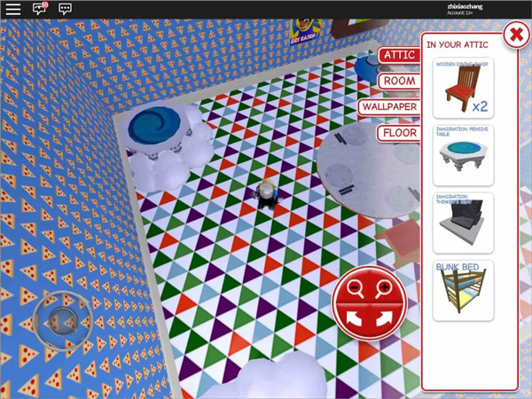Open the Roblox hamburger menu
Viewport: 532px width, 399px height.
click(13, 9)
